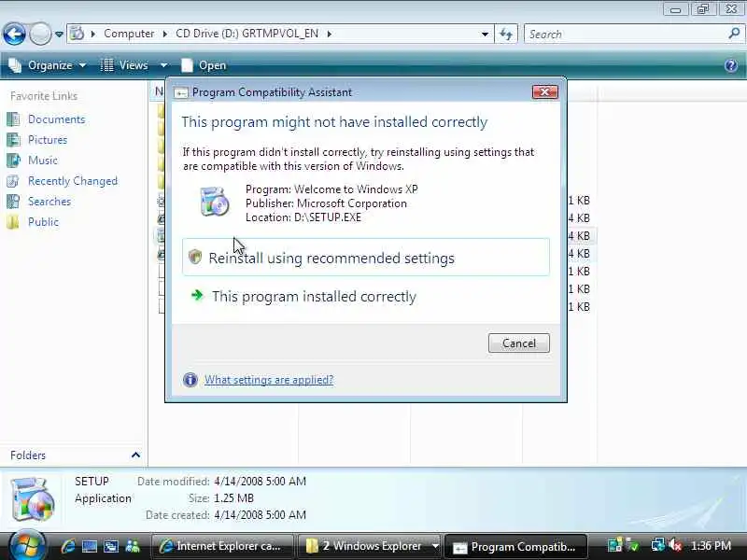Open What settings are applied? link
The height and width of the screenshot is (560, 747).
pos(269,380)
